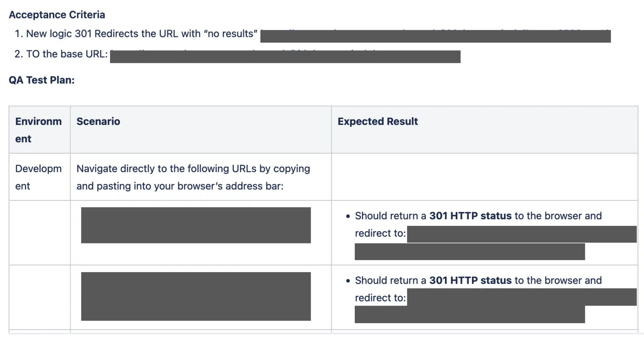Click the second bold "301 HTTP status" text
Viewport: 644px width, 343px height.
click(x=470, y=280)
